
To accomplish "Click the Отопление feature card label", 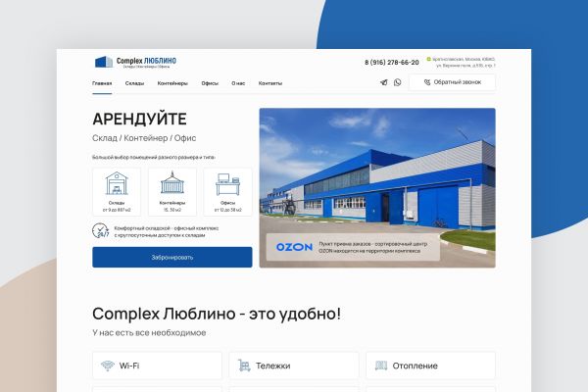I will tap(416, 366).
